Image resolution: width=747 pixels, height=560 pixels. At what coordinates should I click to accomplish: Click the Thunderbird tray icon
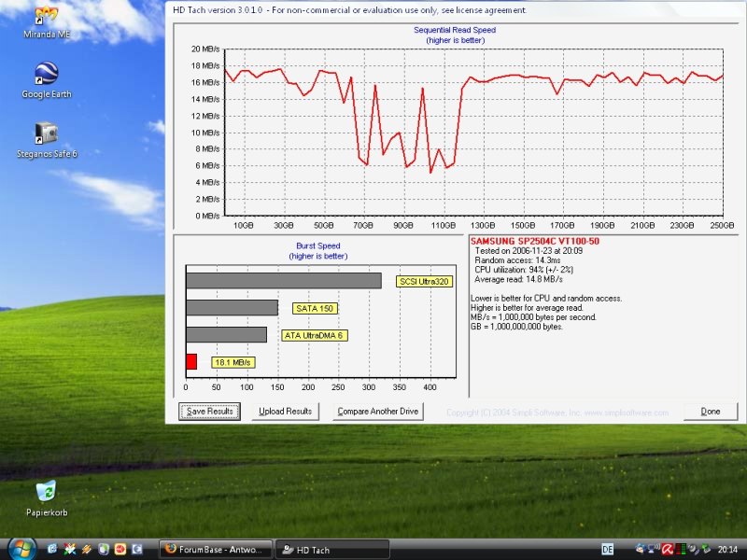click(641, 549)
